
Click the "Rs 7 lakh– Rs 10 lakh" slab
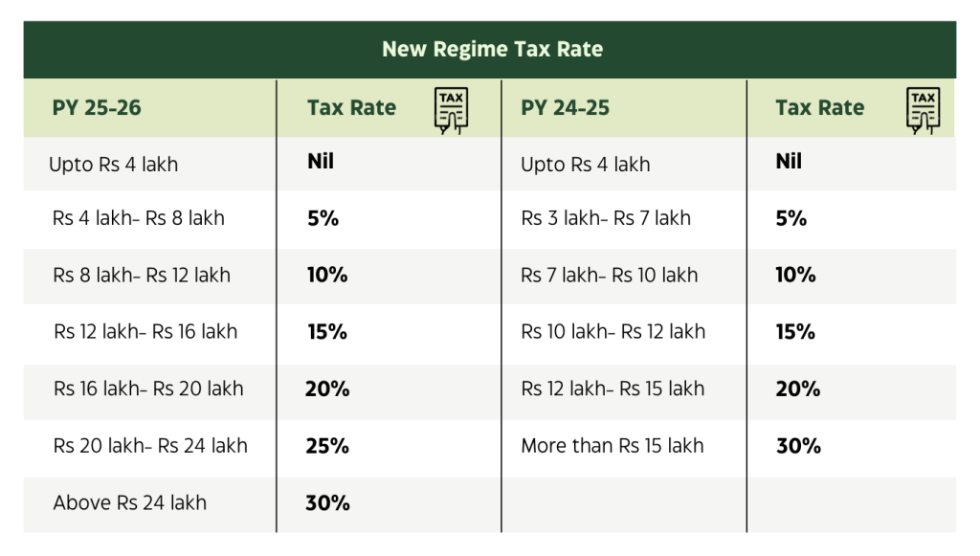[x=610, y=276]
